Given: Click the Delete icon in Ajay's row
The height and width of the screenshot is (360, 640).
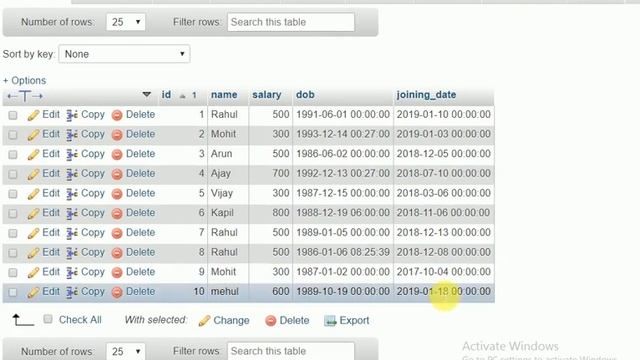Looking at the screenshot, I should (x=117, y=174).
